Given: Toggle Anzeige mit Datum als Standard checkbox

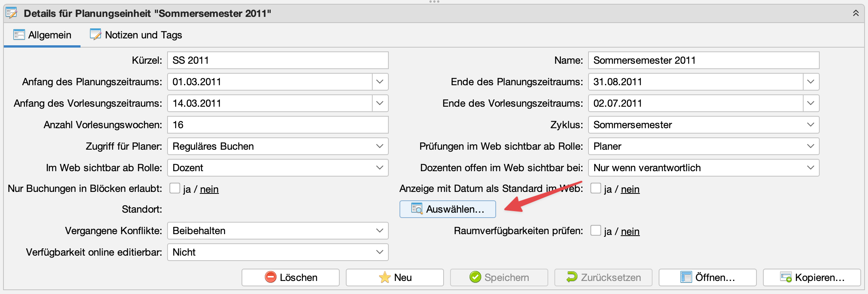Looking at the screenshot, I should click(x=595, y=188).
